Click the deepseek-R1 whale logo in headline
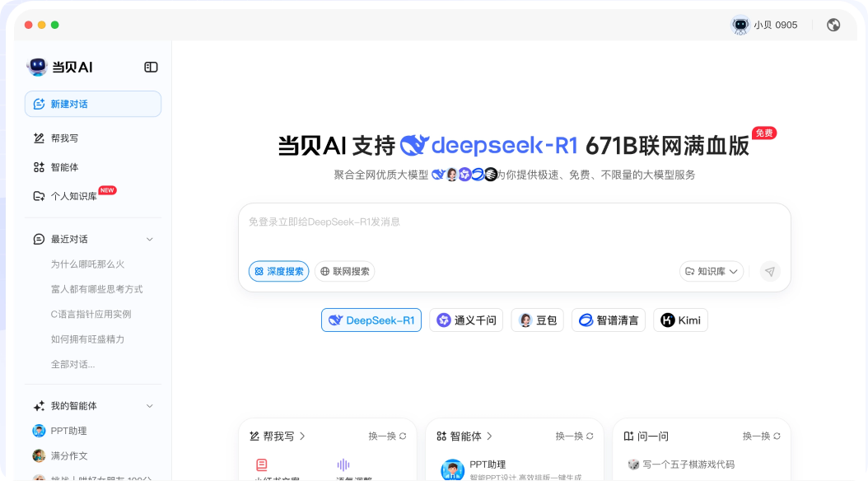The height and width of the screenshot is (481, 868). click(x=414, y=145)
